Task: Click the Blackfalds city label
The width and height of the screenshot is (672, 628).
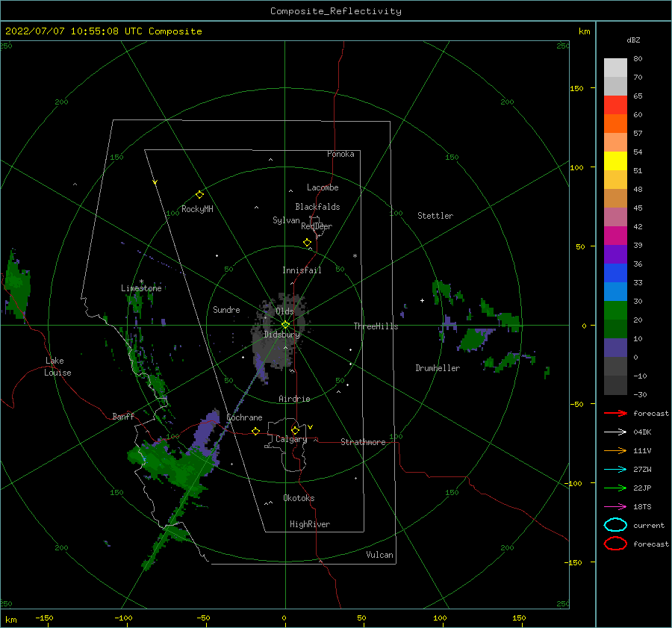Action: 317,207
